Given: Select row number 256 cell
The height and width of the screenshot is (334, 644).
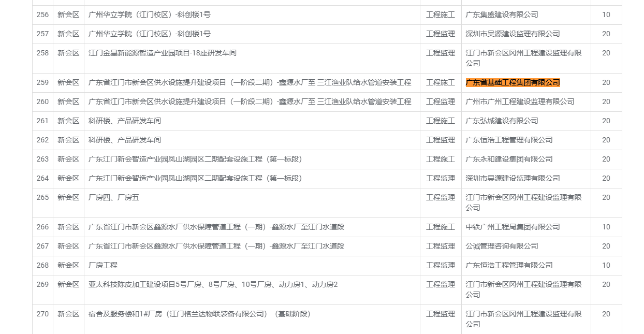Looking at the screenshot, I should click(x=42, y=14).
